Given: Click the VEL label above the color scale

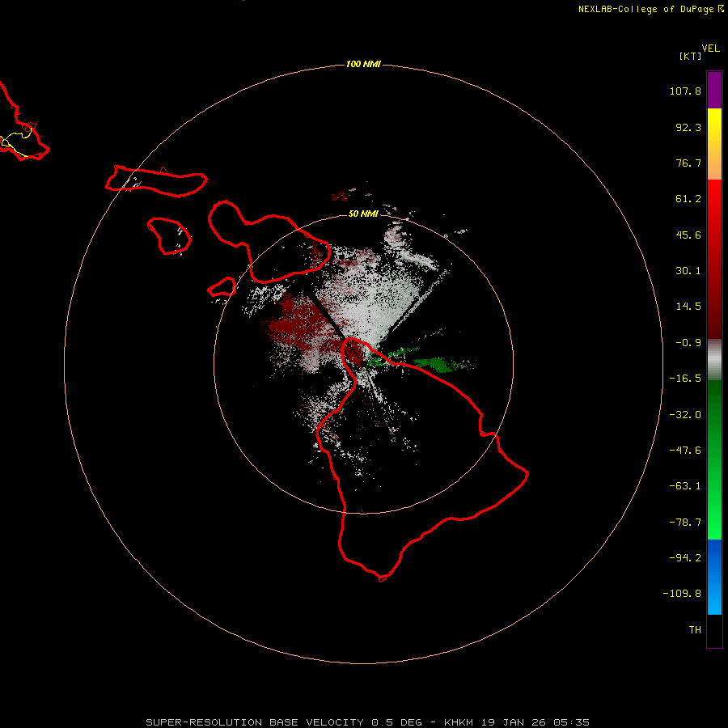Looking at the screenshot, I should coord(710,49).
